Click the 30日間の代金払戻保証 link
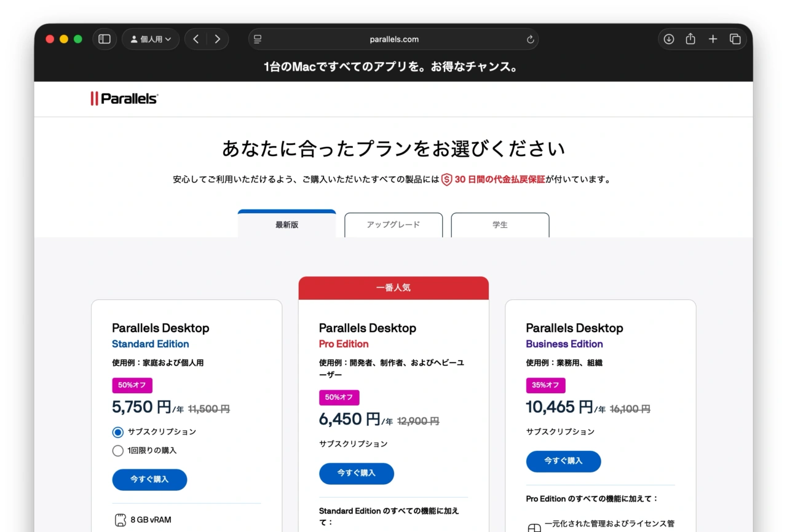787x532 pixels. point(499,180)
